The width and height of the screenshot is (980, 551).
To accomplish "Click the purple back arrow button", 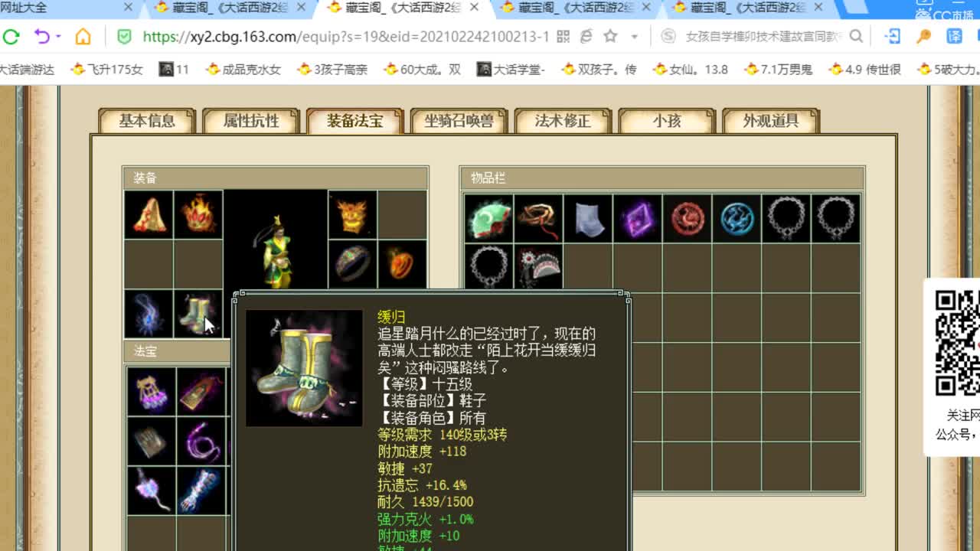I will pos(42,36).
